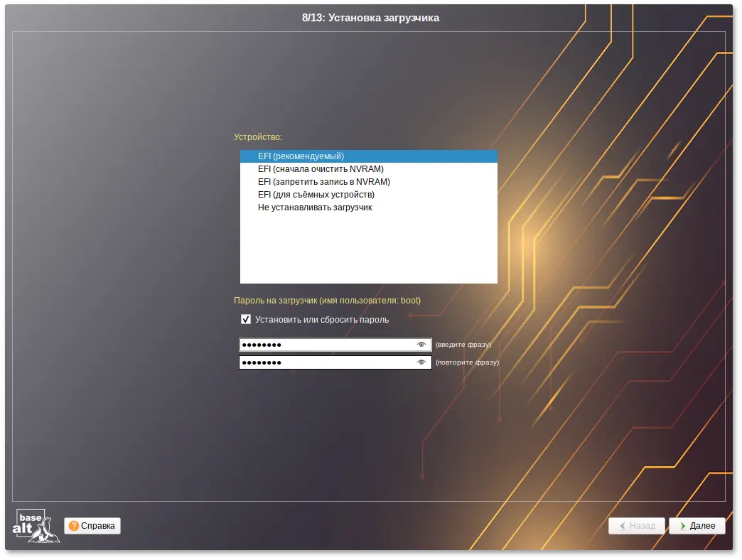Click the grey back arrow on Назад
742x560 pixels.
(623, 527)
